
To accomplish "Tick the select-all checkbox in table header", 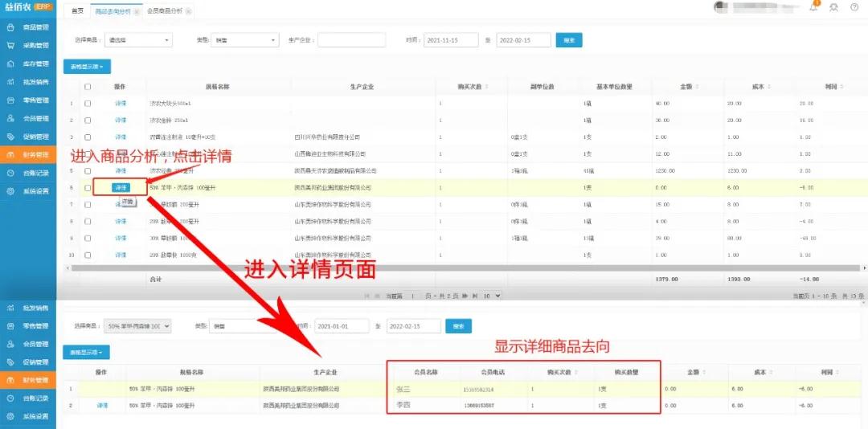I will 88,87.
